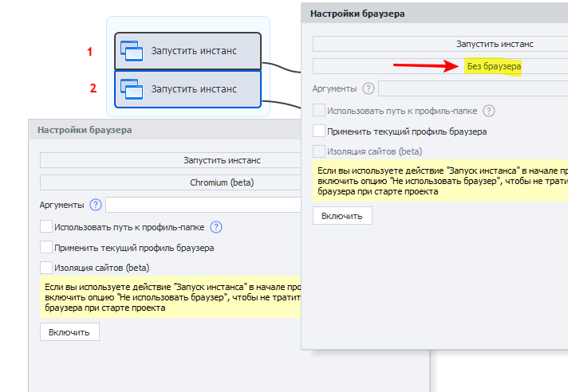This screenshot has width=568, height=392.
Task: Select the first 'Запустить инстанс' action block icon
Action: tap(131, 51)
